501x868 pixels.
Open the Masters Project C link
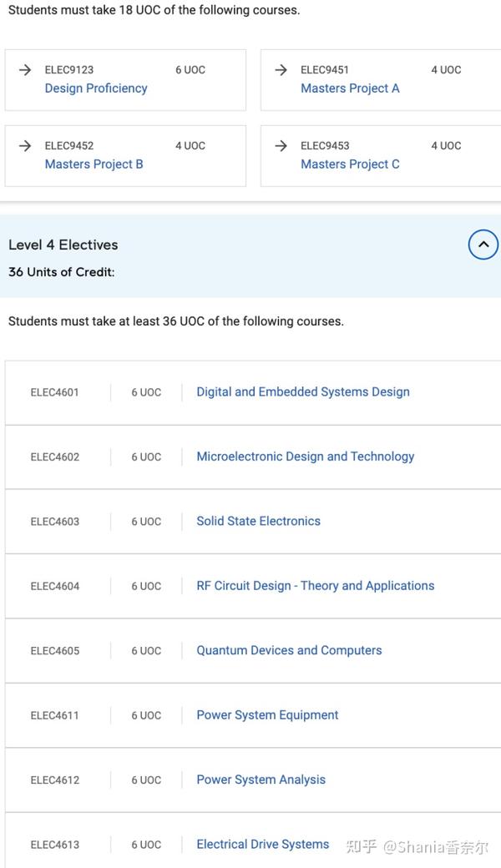tap(350, 164)
